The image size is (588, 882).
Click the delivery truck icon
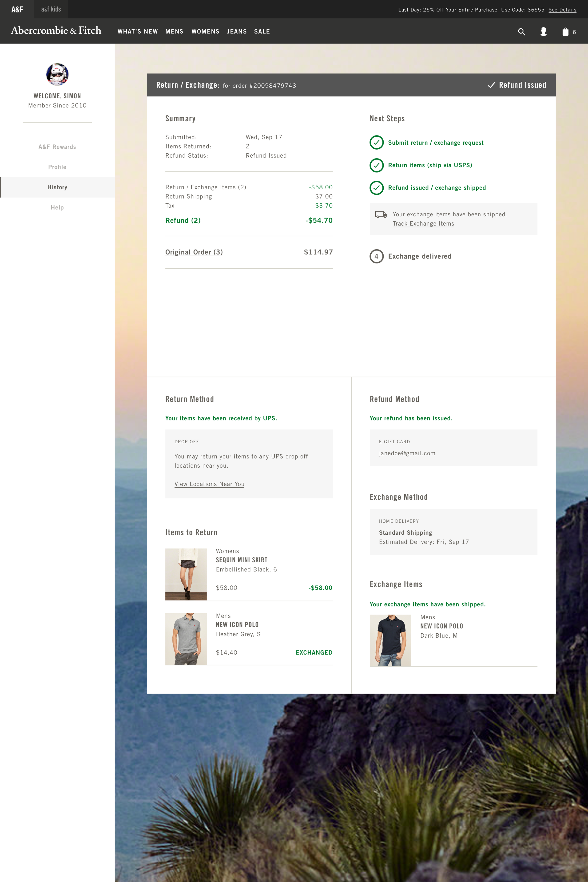pyautogui.click(x=381, y=215)
